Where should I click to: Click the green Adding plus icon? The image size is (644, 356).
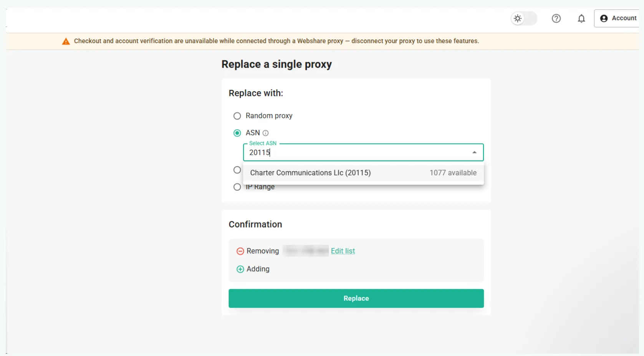click(240, 269)
